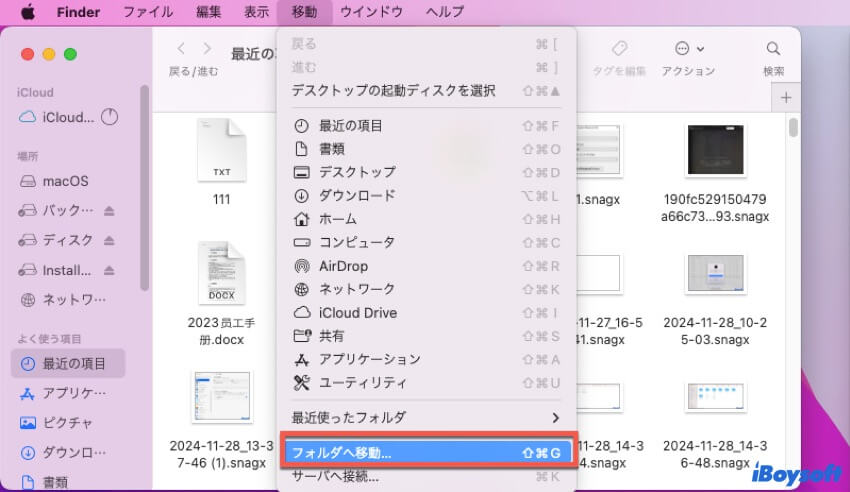This screenshot has height=492, width=850.
Task: Click iCloud sync progress indicator
Action: (110, 117)
